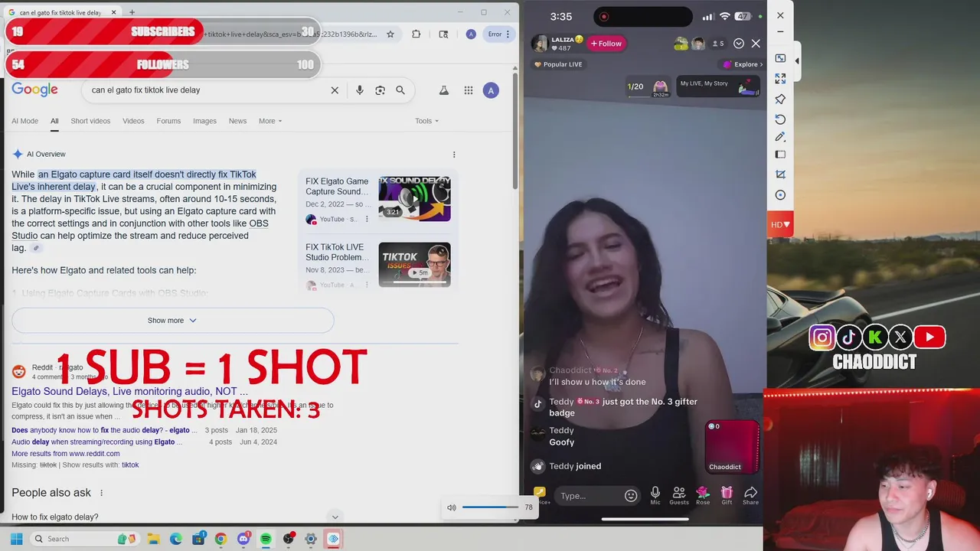Click the tiktok link under 'Show results with'

130,465
